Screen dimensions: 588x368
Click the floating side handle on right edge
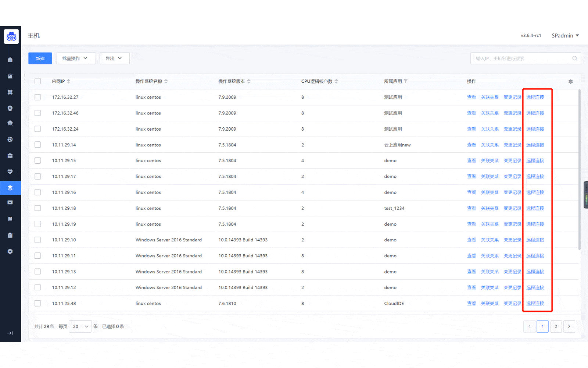pos(586,195)
